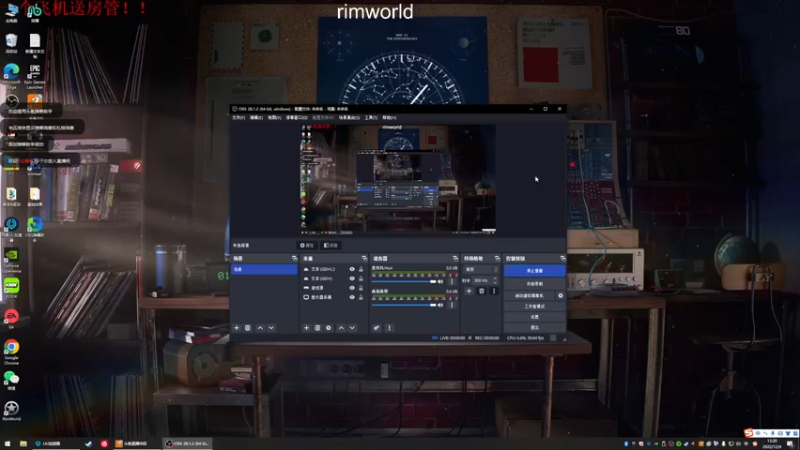The image size is (800, 450).
Task: Open the Scene Collection menu in OBS
Action: (x=349, y=117)
